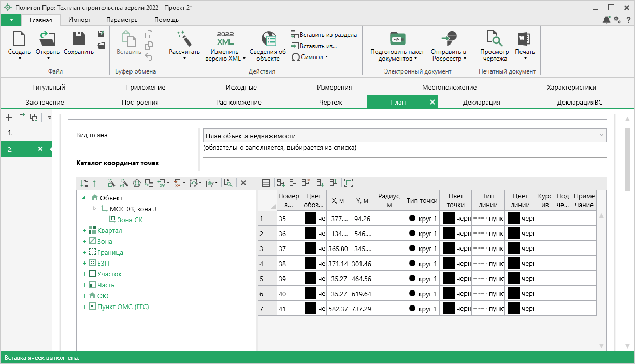Click Вставить из раздела button
Screen dimensions: 635x364
[x=324, y=35]
